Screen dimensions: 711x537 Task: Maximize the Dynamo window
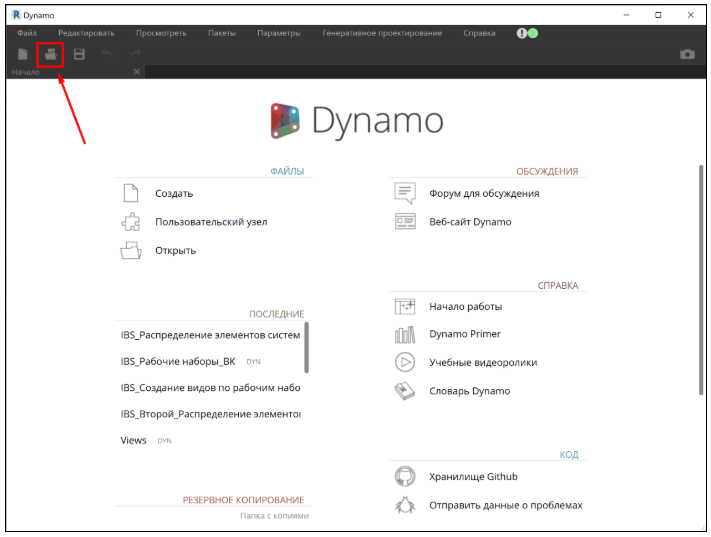658,15
